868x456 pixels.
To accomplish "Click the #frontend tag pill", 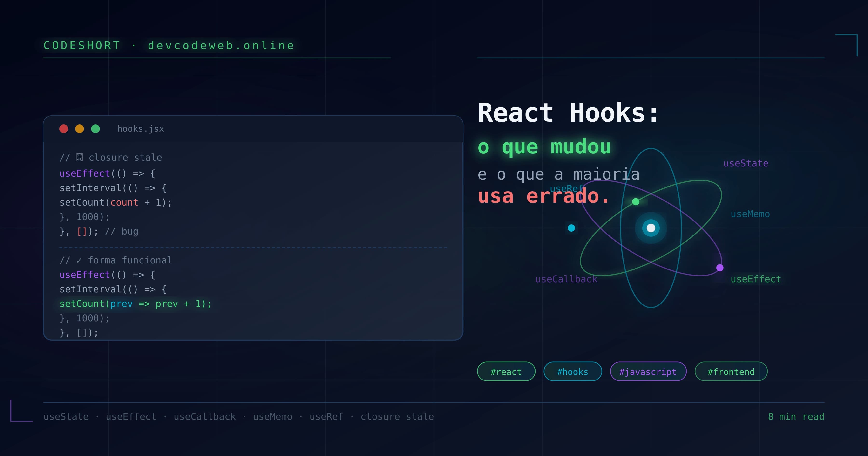I will tap(731, 371).
